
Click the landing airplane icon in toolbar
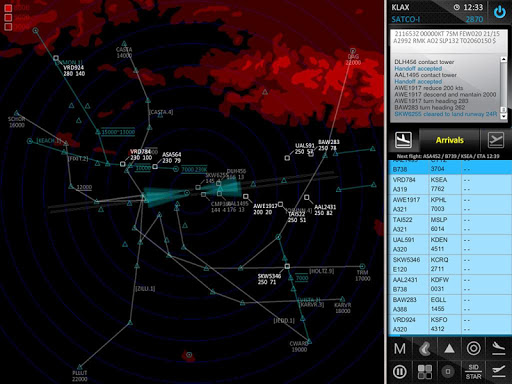(499, 349)
